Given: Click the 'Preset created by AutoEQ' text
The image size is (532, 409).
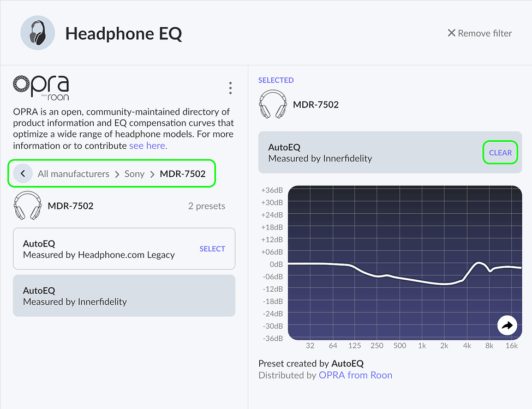Looking at the screenshot, I should click(x=311, y=364).
